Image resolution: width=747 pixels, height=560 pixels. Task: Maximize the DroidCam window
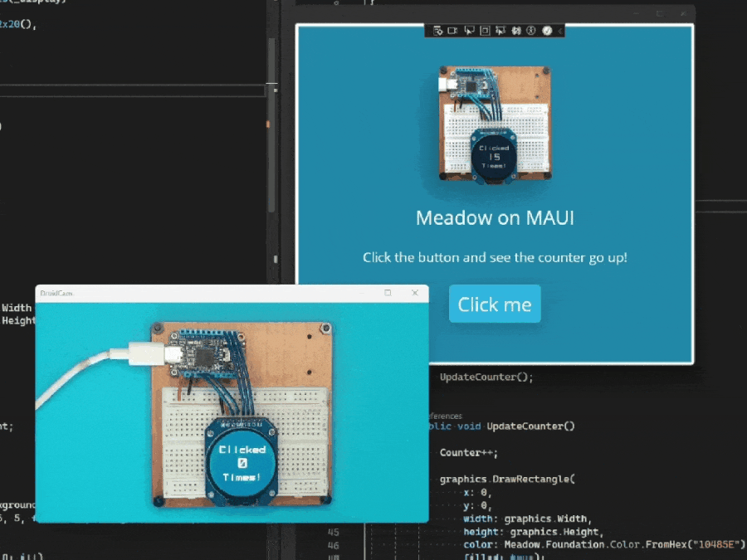tap(386, 293)
